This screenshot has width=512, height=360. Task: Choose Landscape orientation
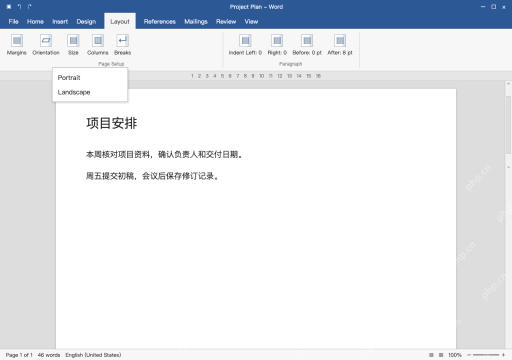[90, 92]
